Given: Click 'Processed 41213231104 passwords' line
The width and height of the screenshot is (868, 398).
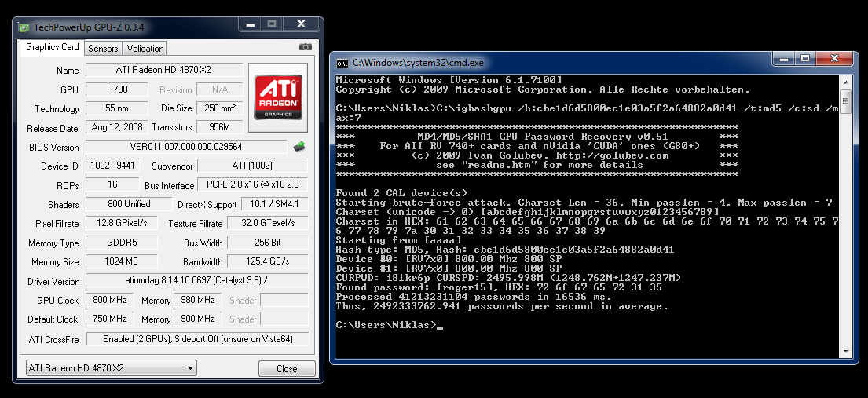Looking at the screenshot, I should coord(474,297).
